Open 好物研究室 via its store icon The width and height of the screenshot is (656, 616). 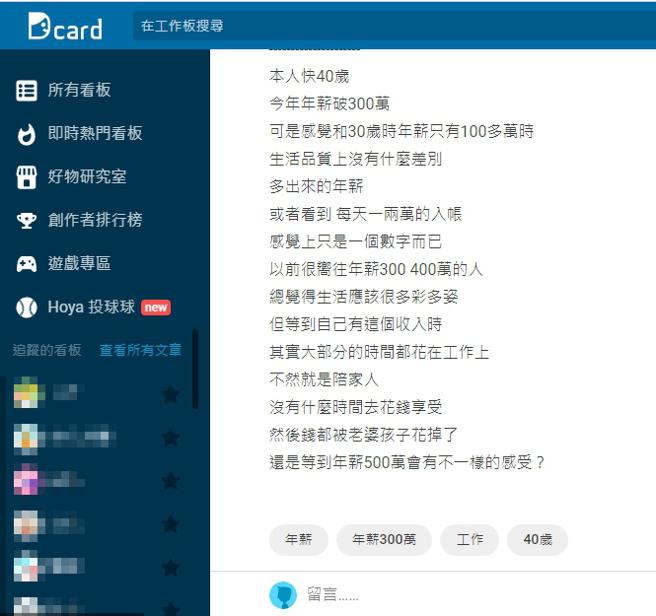[26, 177]
